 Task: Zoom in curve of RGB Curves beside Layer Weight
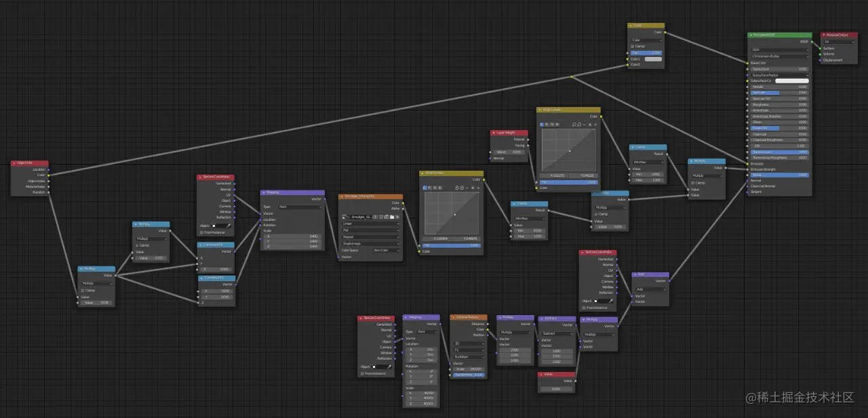pos(574,125)
